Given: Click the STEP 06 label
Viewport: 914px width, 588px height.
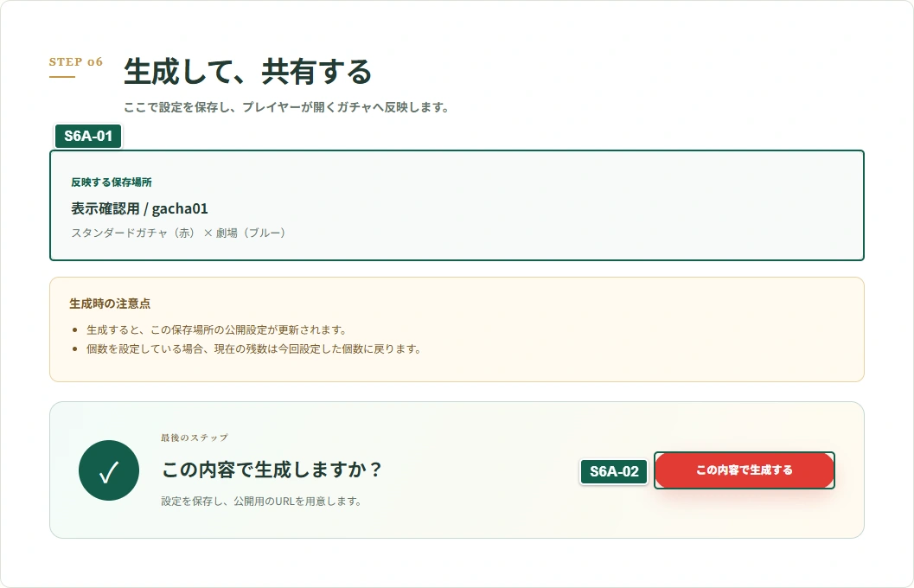Looking at the screenshot, I should click(76, 61).
